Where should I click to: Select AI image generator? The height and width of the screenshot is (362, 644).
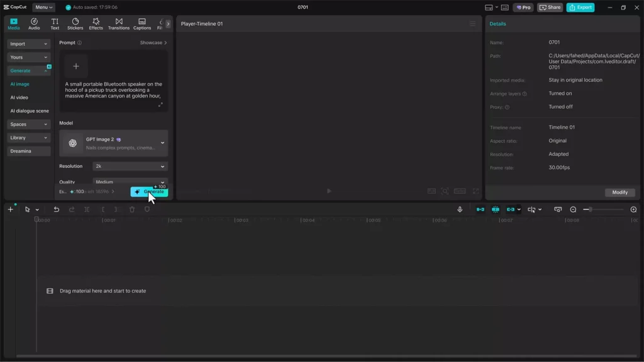19,84
